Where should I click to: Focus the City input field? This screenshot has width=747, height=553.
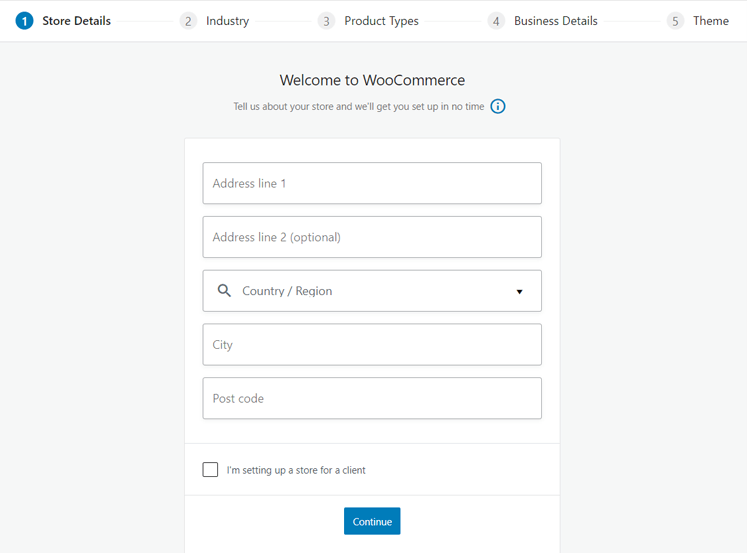click(372, 345)
